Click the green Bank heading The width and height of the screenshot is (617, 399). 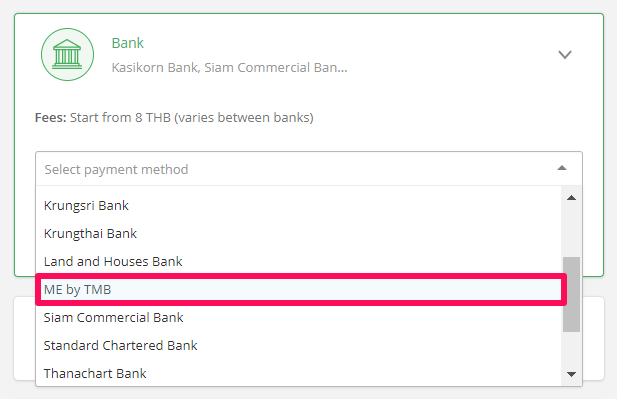pos(127,43)
